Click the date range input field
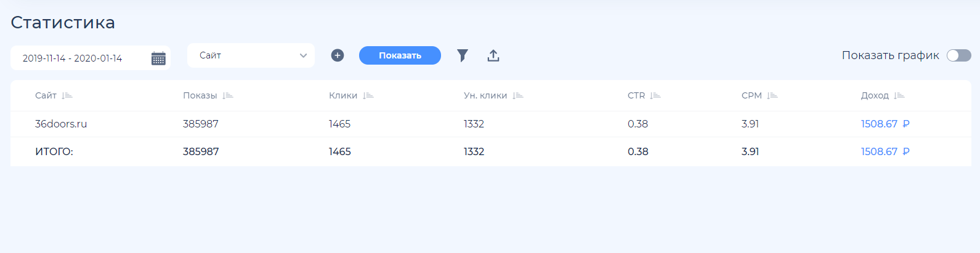Screen dimensions: 980x253 [x=80, y=58]
